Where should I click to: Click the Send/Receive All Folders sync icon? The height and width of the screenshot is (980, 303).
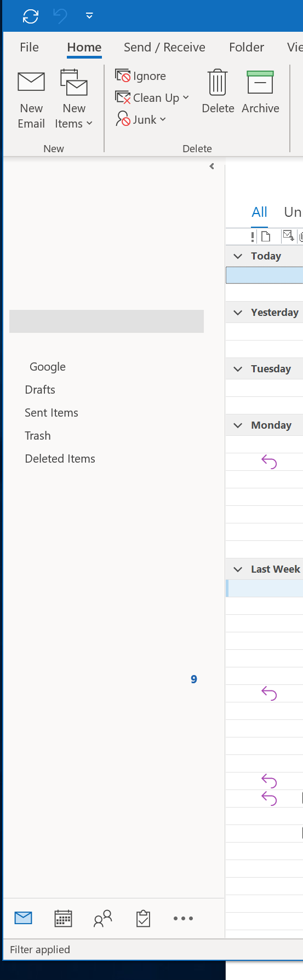click(x=31, y=16)
